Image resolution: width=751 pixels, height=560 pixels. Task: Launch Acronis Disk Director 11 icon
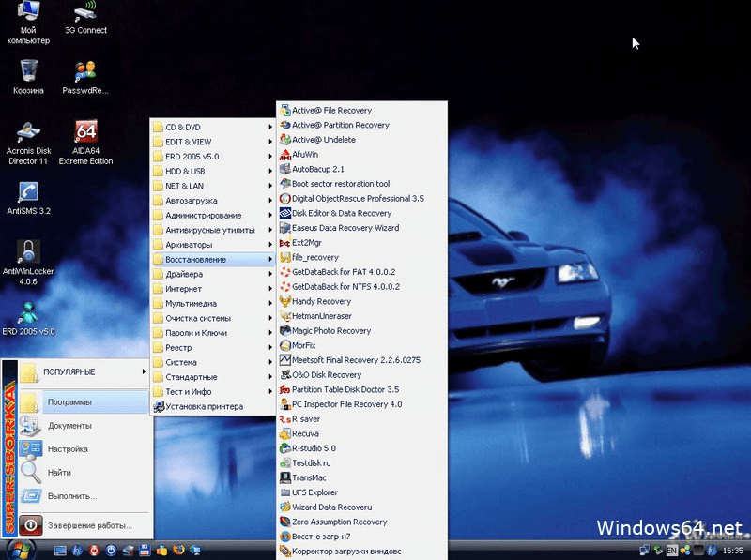(28, 143)
